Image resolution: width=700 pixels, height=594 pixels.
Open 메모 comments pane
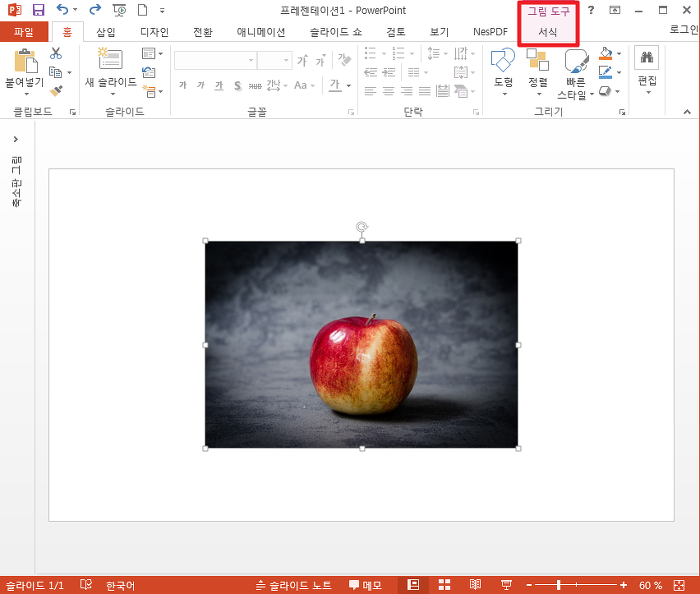[365, 585]
